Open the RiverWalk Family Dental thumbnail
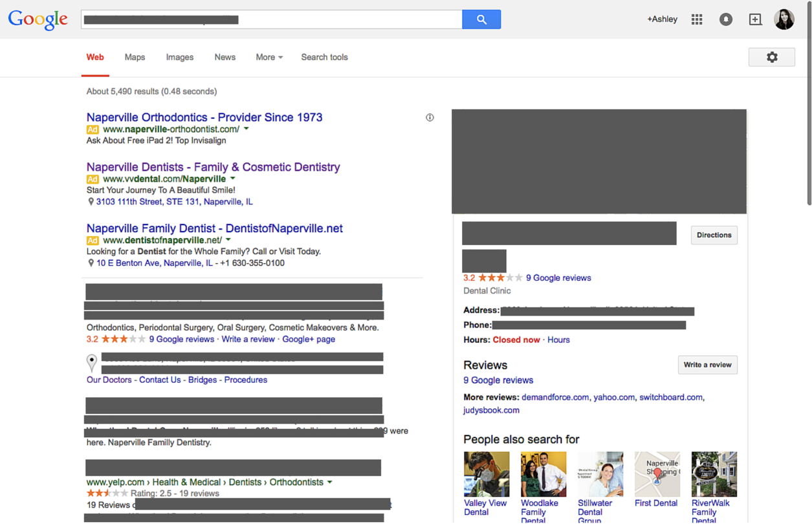 (714, 474)
